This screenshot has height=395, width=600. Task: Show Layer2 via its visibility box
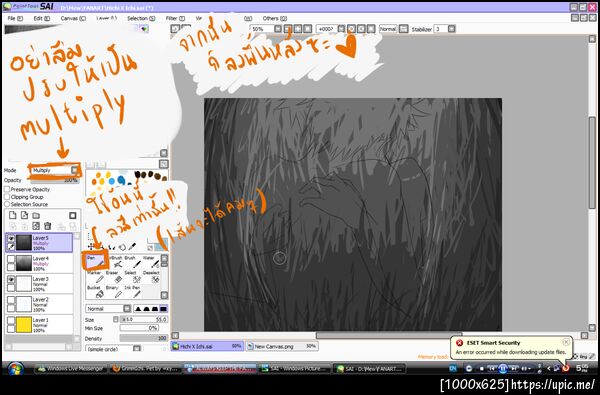pos(11,300)
